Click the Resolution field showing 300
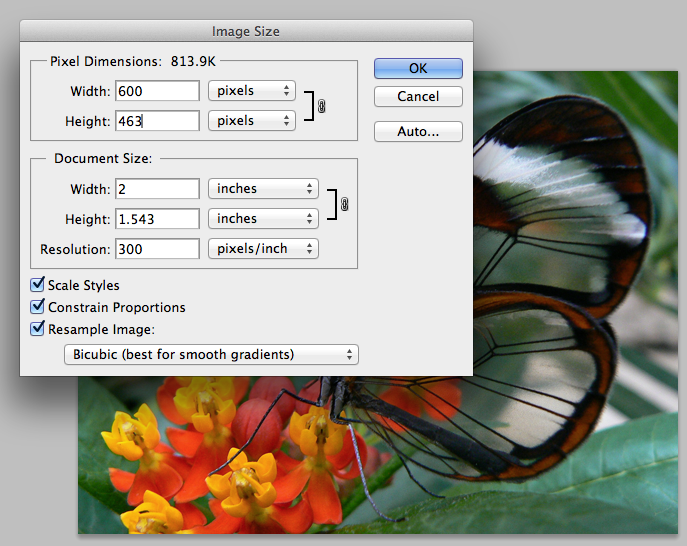 pos(157,249)
